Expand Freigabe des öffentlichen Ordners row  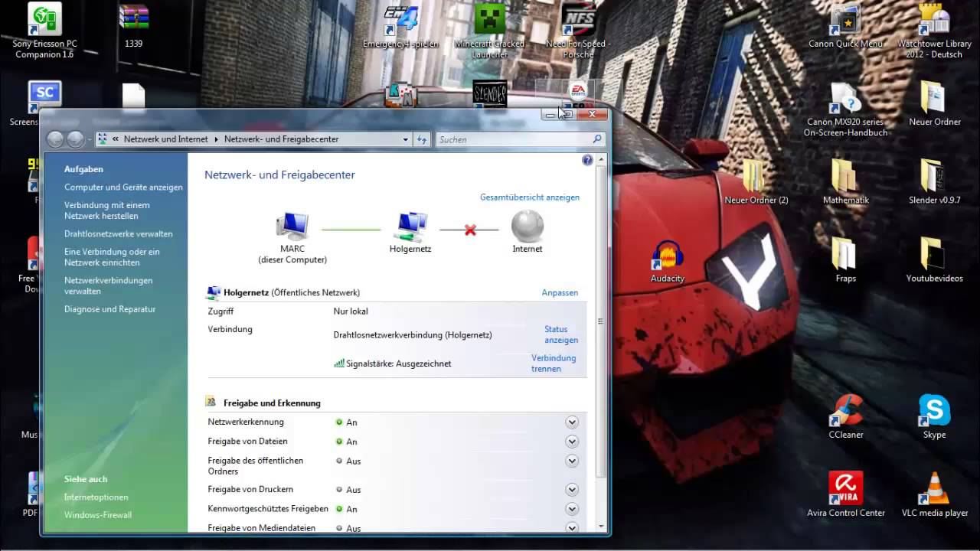pos(571,461)
